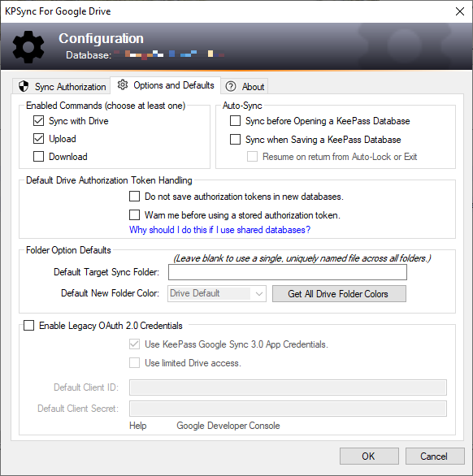
Task: Enable Sync before Opening a KeePass Database
Action: pos(235,121)
